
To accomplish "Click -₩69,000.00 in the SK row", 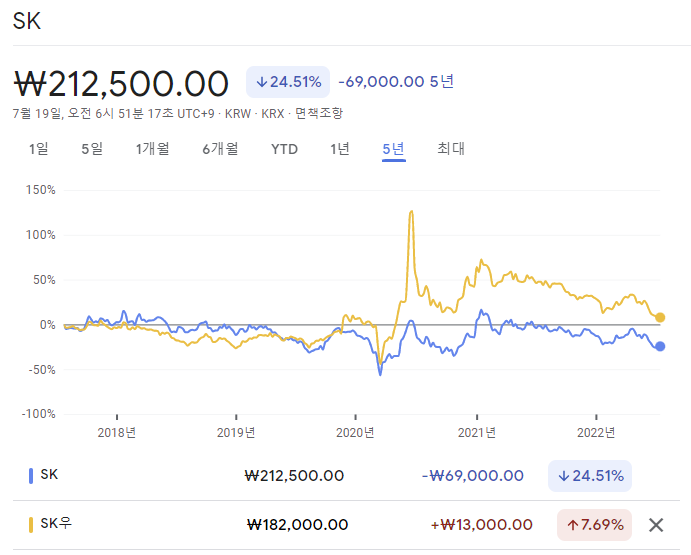I will [x=472, y=476].
